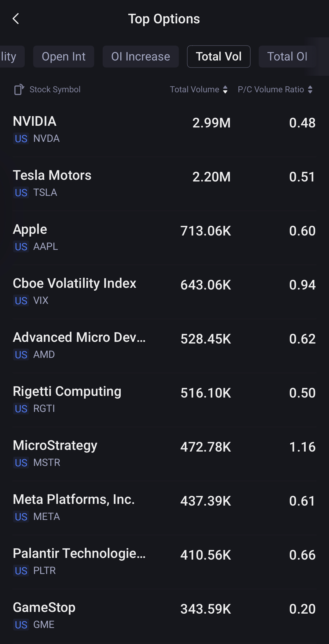Tap the back arrow icon
The height and width of the screenshot is (644, 329).
click(x=16, y=19)
